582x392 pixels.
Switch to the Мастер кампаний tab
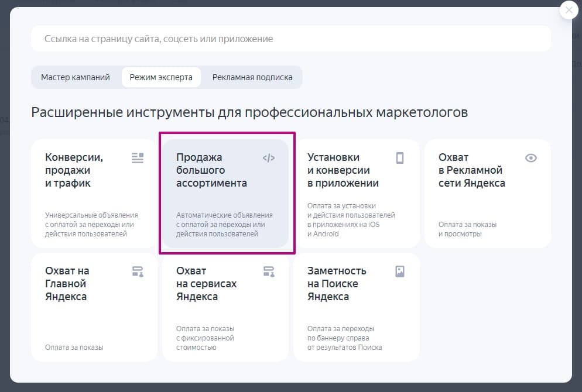click(x=75, y=77)
